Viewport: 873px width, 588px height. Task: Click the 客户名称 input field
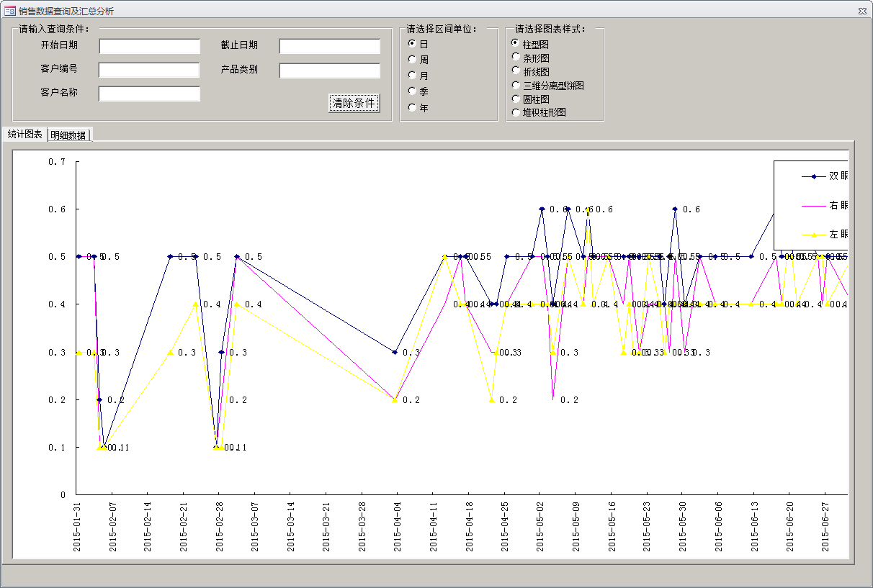pos(149,94)
